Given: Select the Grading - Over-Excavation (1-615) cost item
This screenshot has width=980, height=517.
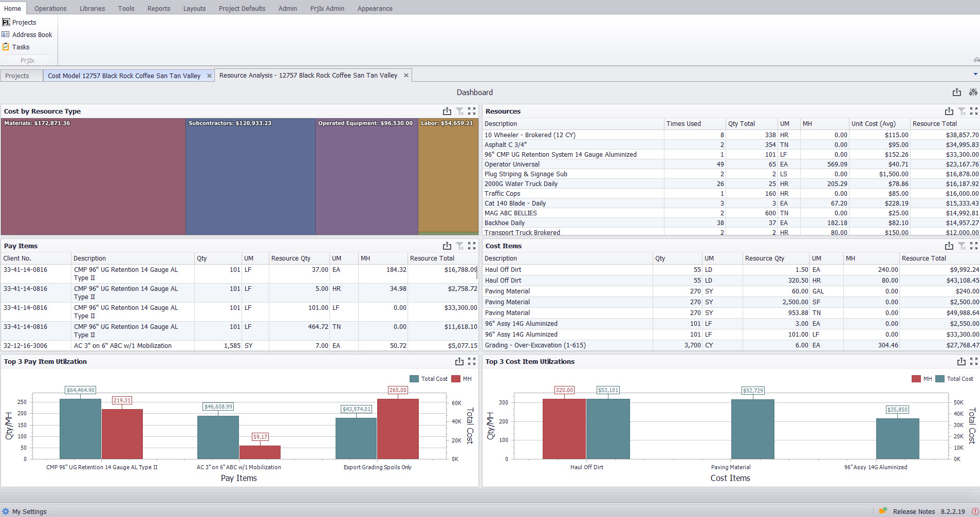Looking at the screenshot, I should 731,345.
